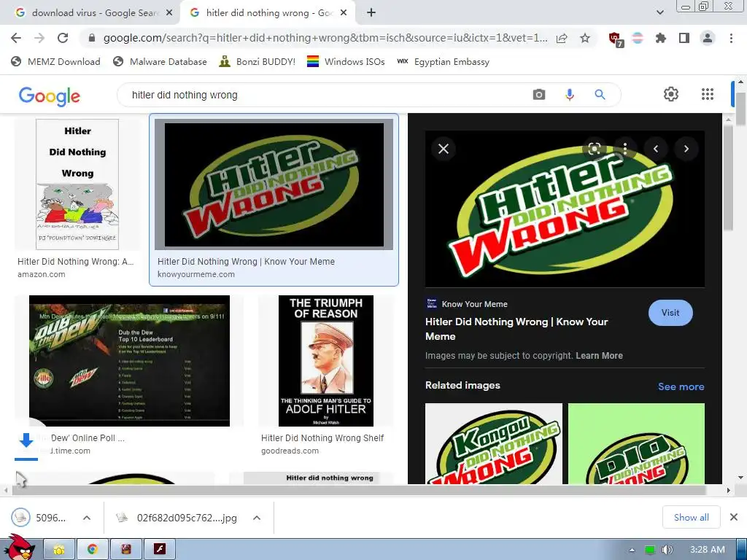Open the knowyourmeme.com result link
Viewport: 747px width, 560px height.
196,274
